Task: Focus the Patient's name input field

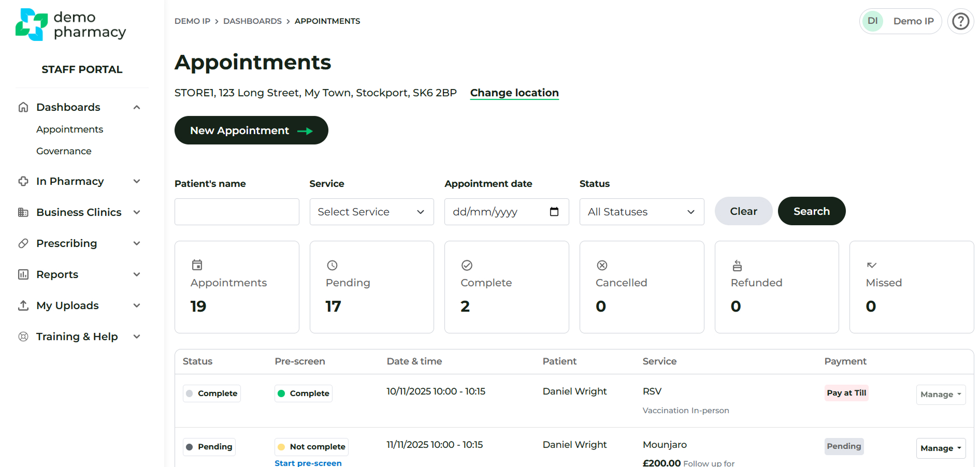Action: pyautogui.click(x=237, y=212)
